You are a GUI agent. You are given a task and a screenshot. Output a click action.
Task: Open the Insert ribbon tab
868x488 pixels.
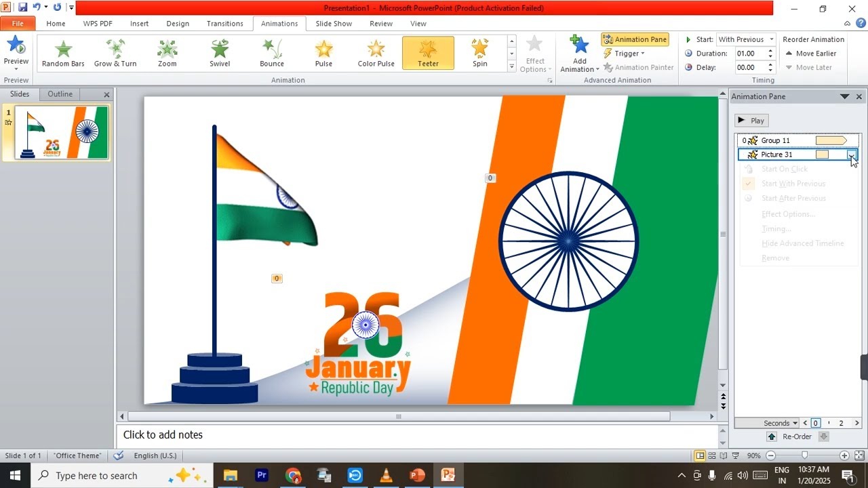click(x=139, y=23)
